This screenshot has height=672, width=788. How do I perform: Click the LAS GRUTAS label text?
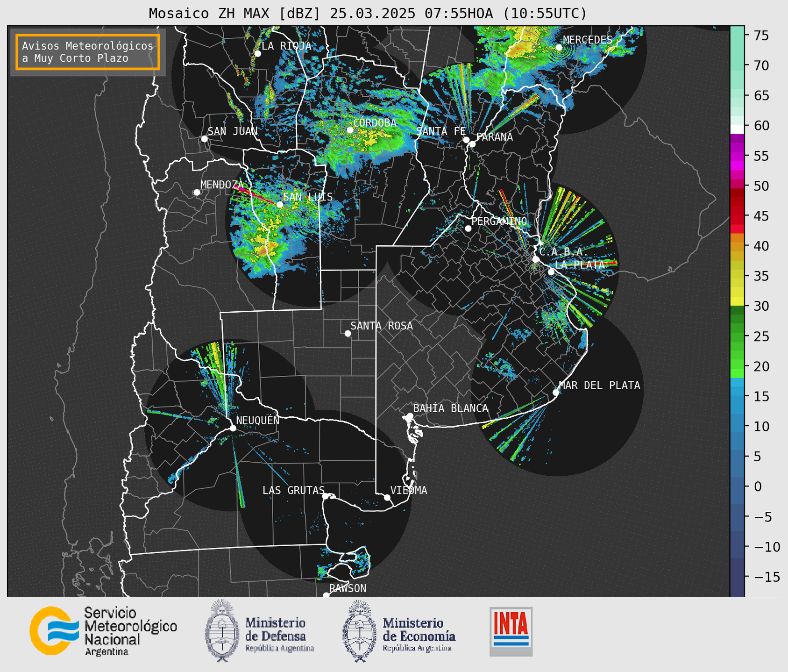tap(293, 490)
